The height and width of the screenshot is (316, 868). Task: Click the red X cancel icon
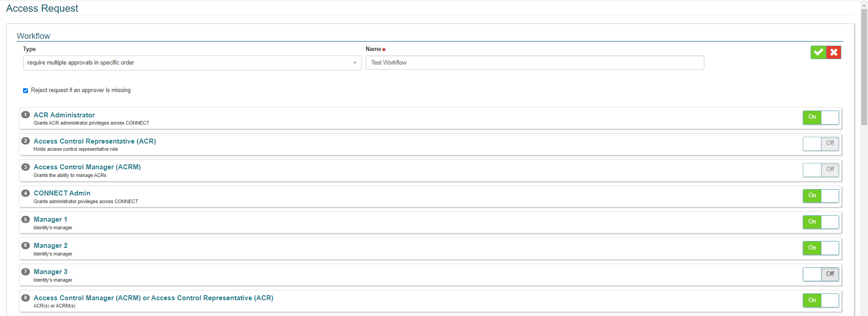click(x=834, y=52)
